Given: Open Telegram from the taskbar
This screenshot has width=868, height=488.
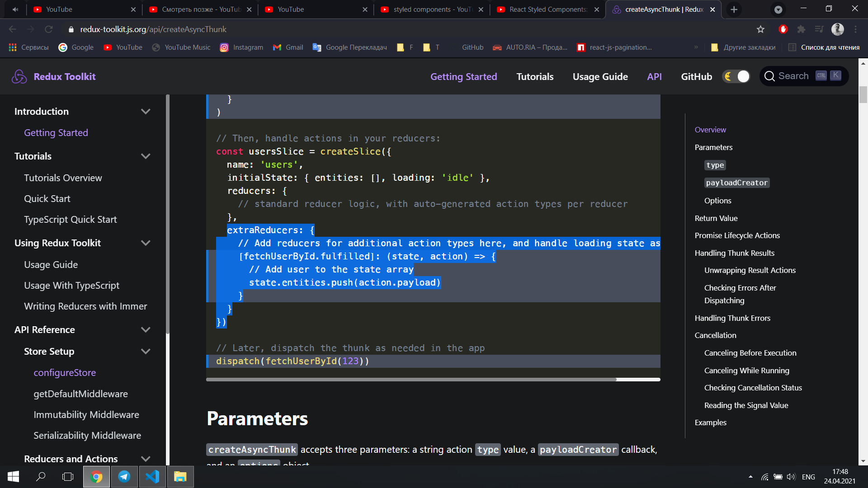Looking at the screenshot, I should point(124,477).
